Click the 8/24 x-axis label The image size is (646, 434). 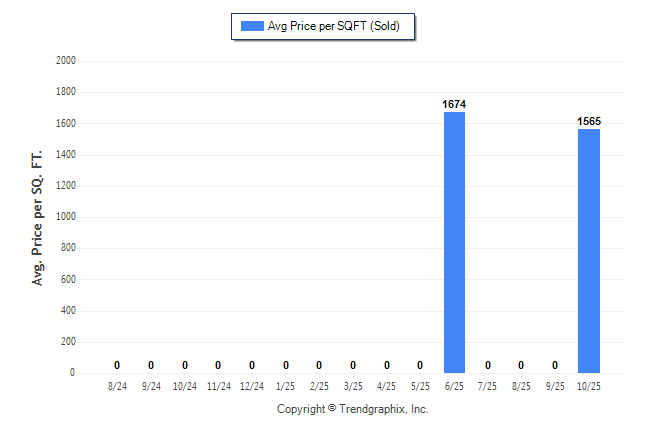tap(117, 386)
